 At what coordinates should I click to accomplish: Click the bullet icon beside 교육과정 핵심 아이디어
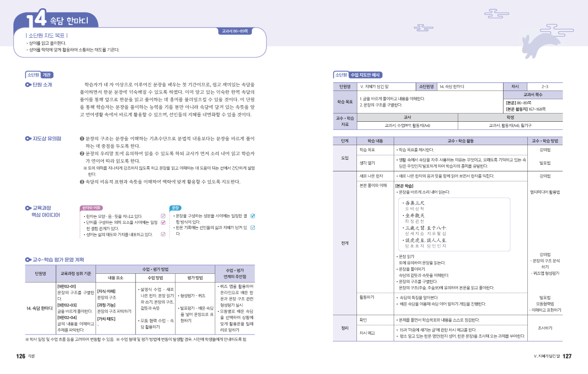(28, 208)
